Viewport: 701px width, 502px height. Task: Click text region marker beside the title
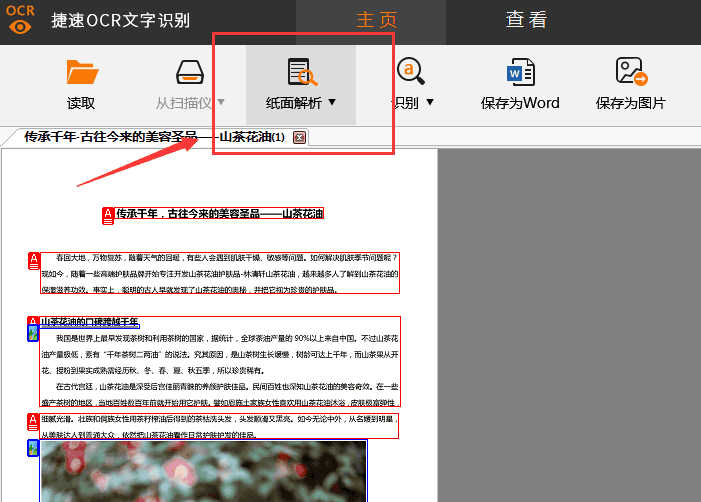click(x=108, y=216)
